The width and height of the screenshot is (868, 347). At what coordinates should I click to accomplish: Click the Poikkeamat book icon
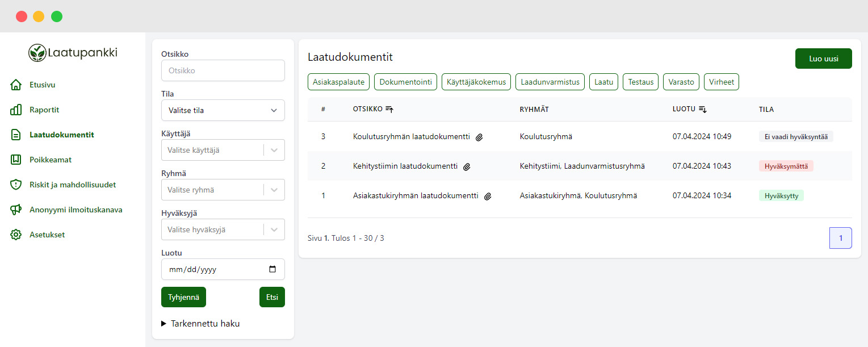click(x=16, y=160)
